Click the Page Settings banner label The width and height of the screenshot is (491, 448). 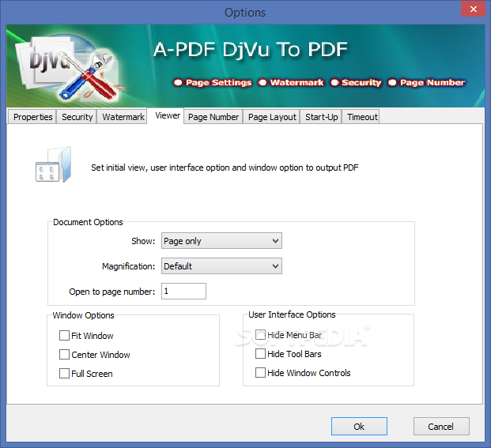[218, 83]
